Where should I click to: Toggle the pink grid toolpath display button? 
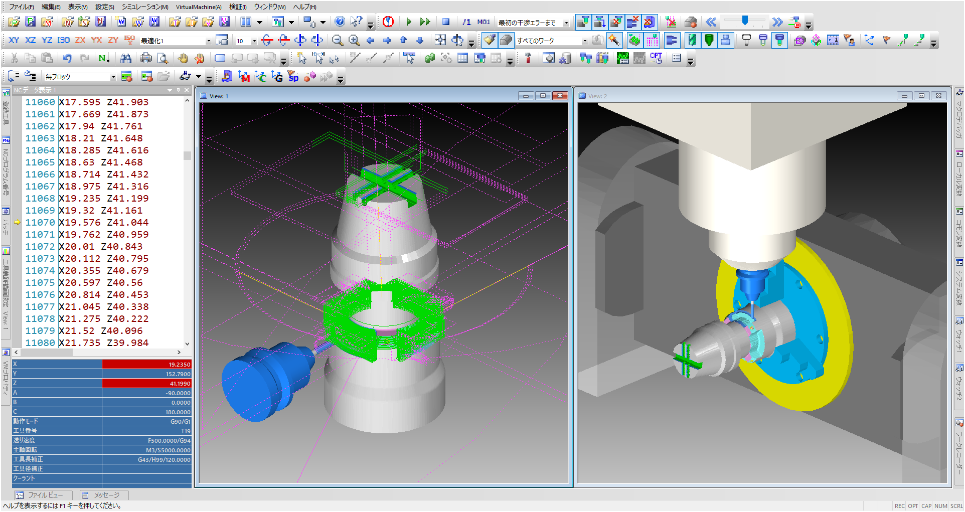click(652, 40)
